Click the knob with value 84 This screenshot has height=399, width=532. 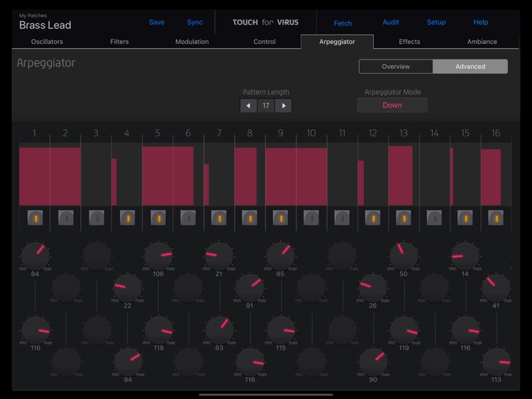tap(35, 256)
